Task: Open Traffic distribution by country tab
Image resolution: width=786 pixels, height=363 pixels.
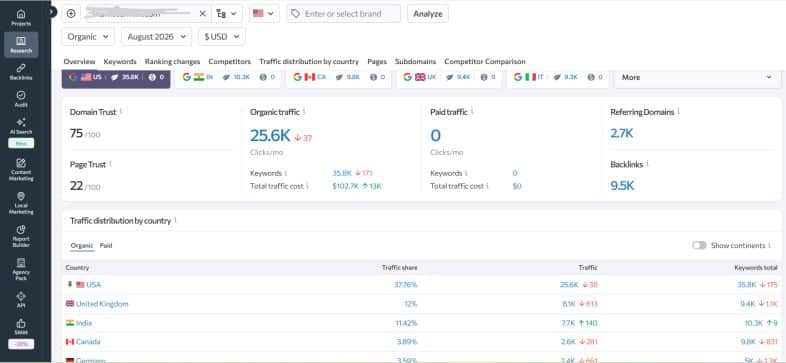Action: tap(309, 61)
